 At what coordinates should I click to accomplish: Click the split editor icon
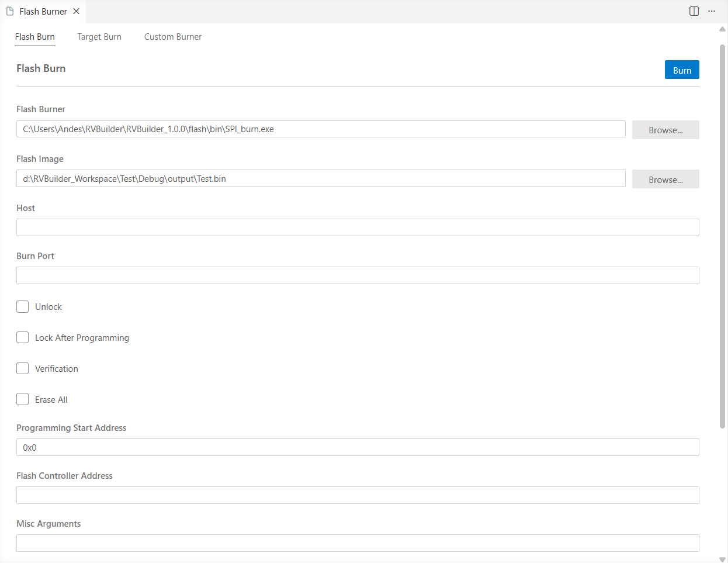tap(694, 11)
